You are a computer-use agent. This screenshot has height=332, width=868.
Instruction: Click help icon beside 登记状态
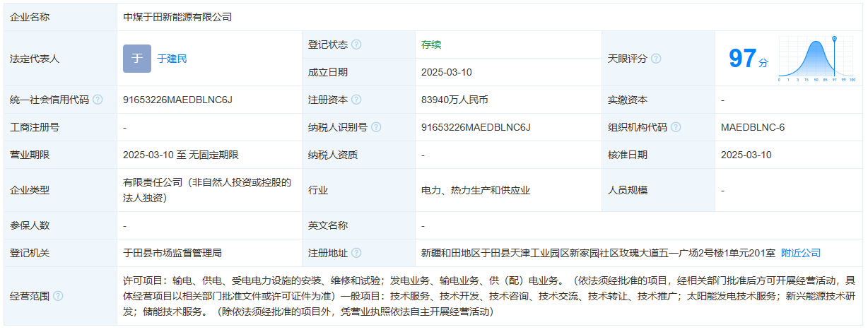tap(356, 45)
